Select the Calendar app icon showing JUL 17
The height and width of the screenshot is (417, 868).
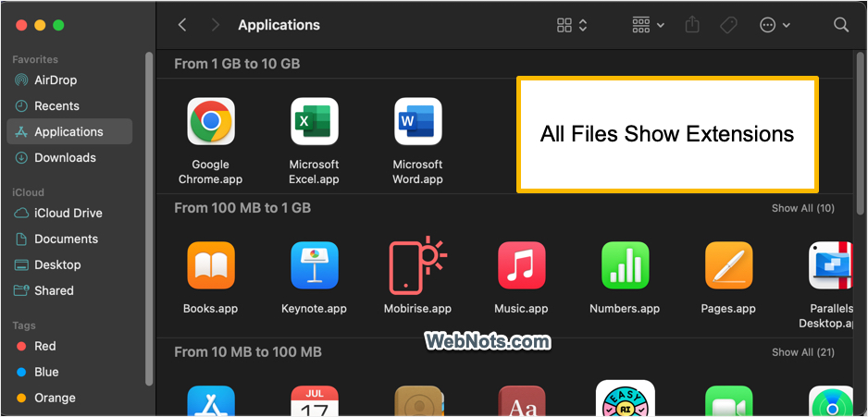tap(315, 401)
